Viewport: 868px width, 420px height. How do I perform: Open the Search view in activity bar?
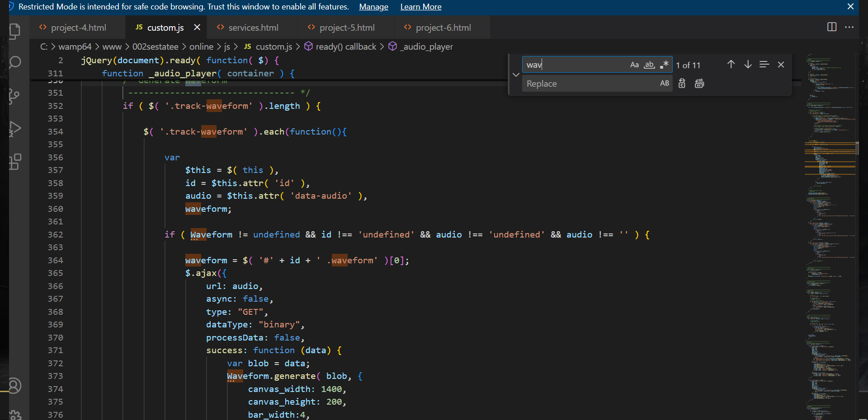(x=15, y=62)
